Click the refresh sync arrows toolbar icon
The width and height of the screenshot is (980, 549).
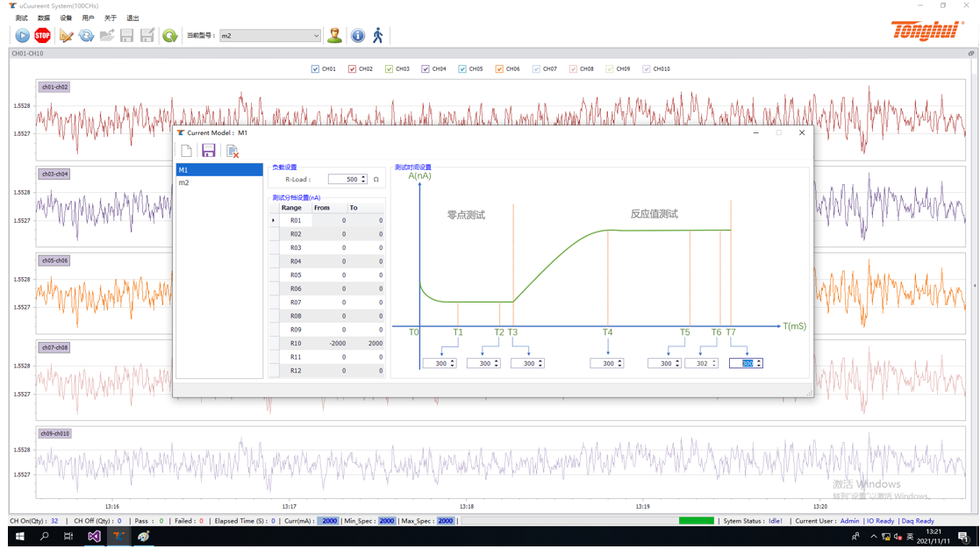pos(86,36)
